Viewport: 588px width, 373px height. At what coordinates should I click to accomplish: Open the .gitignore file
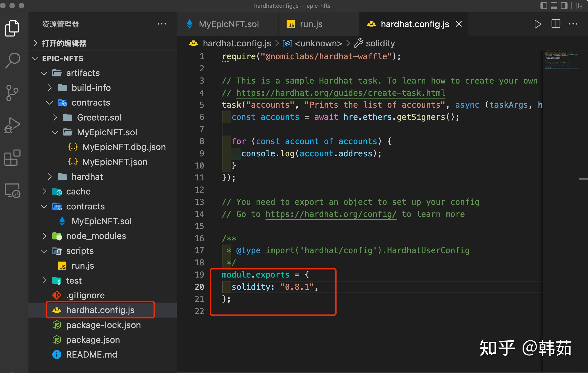tap(103, 295)
